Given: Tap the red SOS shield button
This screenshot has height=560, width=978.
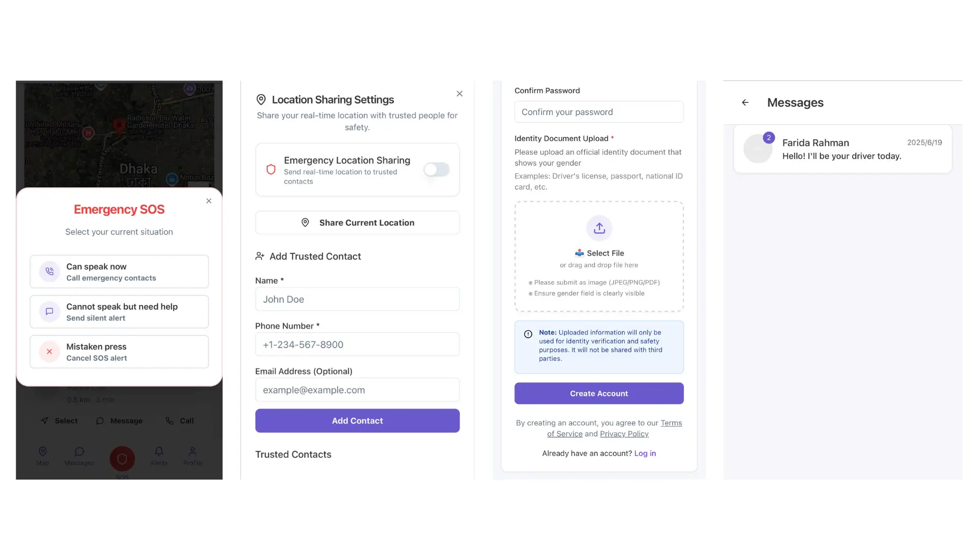Looking at the screenshot, I should tap(122, 459).
